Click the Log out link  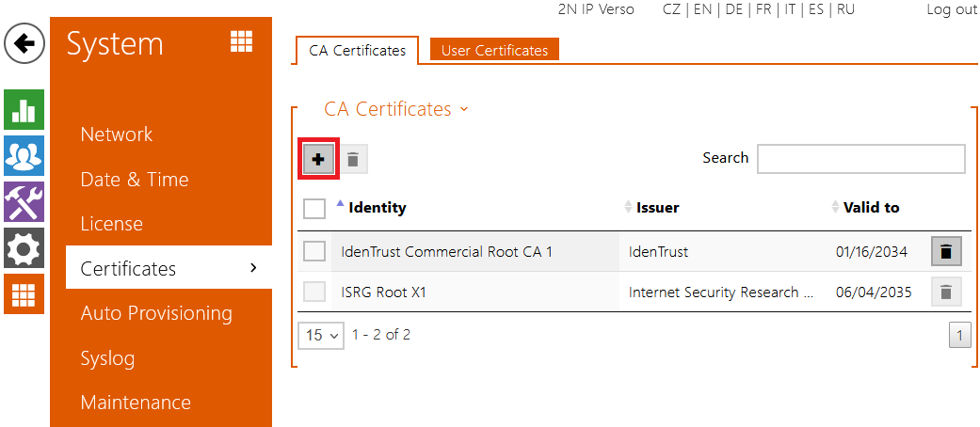(x=952, y=9)
